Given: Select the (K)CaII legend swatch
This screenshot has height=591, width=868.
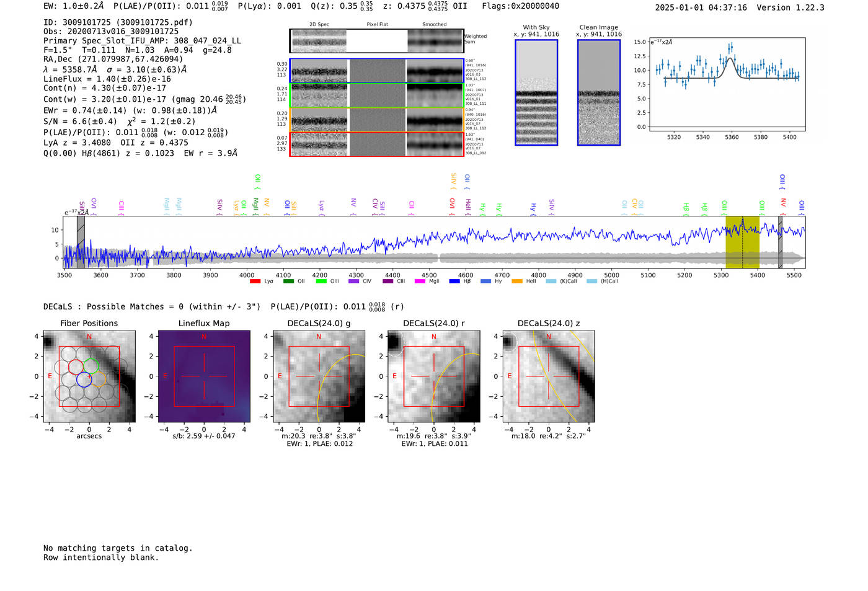Looking at the screenshot, I should pos(551,282).
